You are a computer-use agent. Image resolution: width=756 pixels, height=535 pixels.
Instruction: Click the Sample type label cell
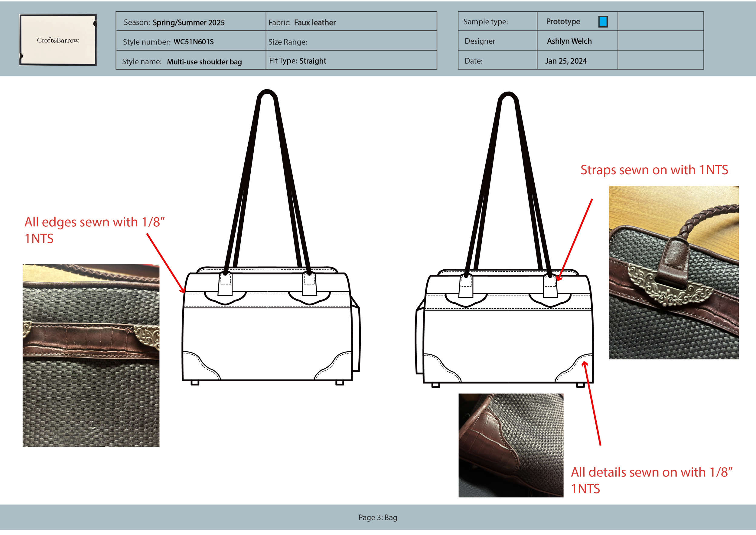(486, 22)
